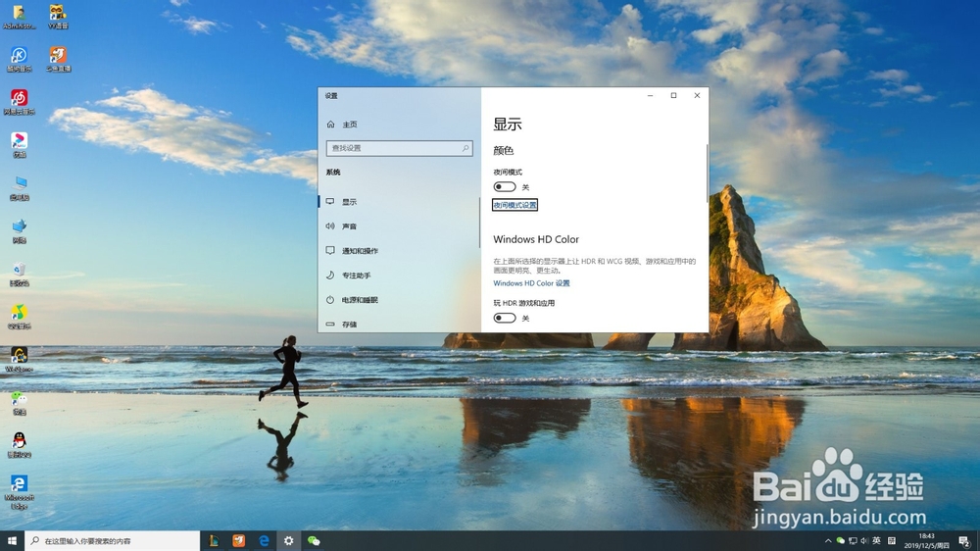Open the QQ Music desktop shortcut
The height and width of the screenshot is (551, 980).
click(19, 317)
